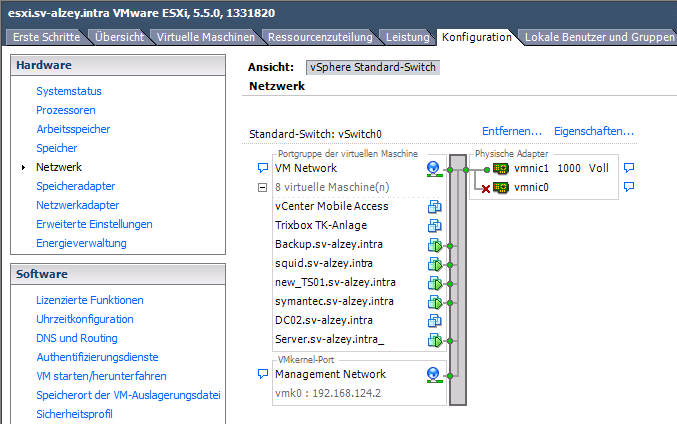The image size is (677, 424).
Task: Click the Server.sv-alzey.intra_ running VM icon
Action: tap(434, 340)
